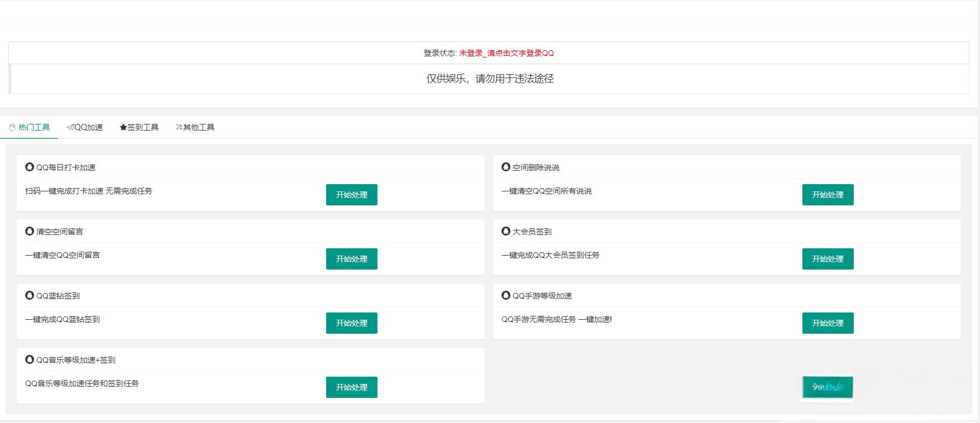Go to the 其他工具 tab
Viewport: 980px width, 423px height.
195,127
